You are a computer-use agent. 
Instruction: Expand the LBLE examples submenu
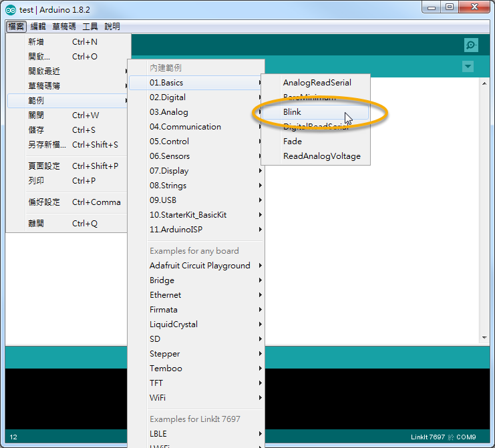[x=196, y=434]
